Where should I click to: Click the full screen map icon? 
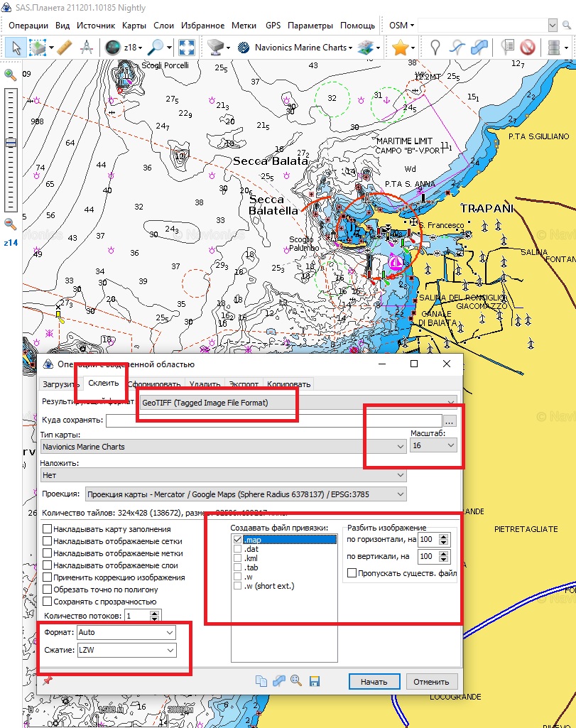click(x=187, y=48)
